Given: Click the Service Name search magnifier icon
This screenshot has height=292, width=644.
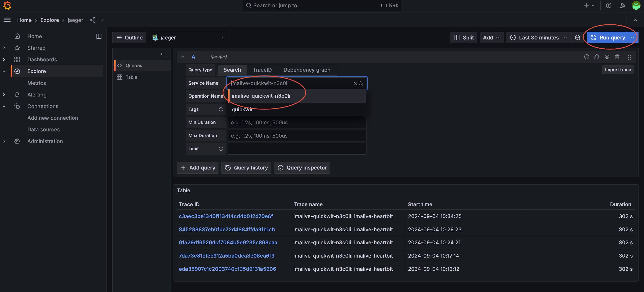Looking at the screenshot, I should 361,83.
